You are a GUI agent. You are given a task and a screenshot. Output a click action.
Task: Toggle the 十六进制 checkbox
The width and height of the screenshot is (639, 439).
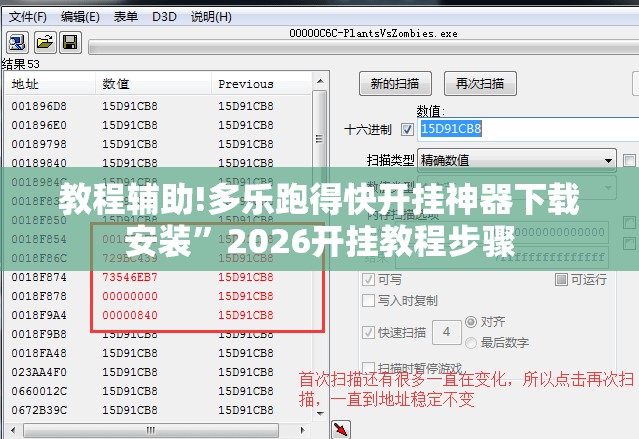407,130
